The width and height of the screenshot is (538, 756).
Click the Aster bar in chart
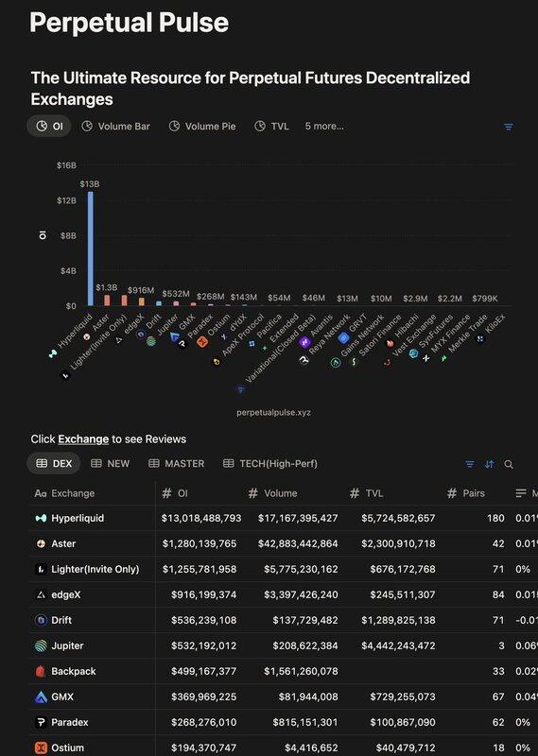[x=107, y=300]
